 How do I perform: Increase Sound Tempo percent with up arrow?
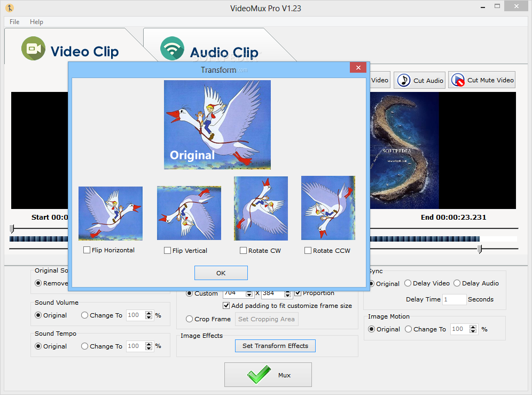148,344
